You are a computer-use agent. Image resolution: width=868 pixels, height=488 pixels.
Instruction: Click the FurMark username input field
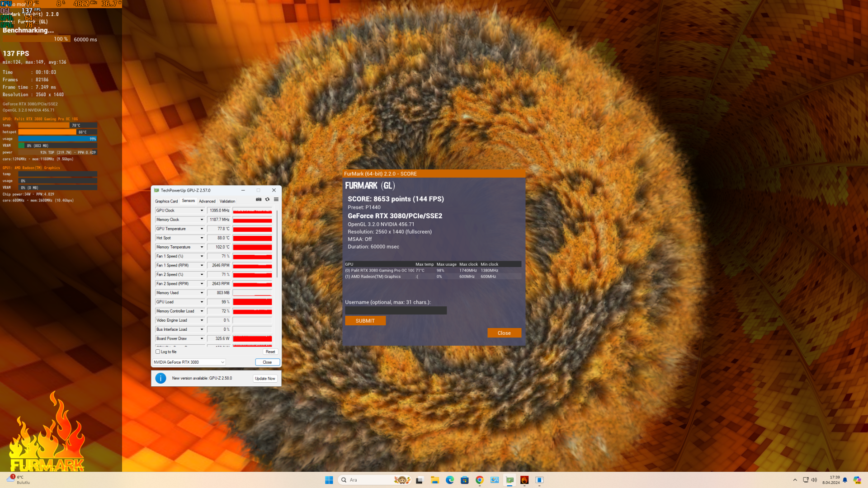click(x=396, y=310)
